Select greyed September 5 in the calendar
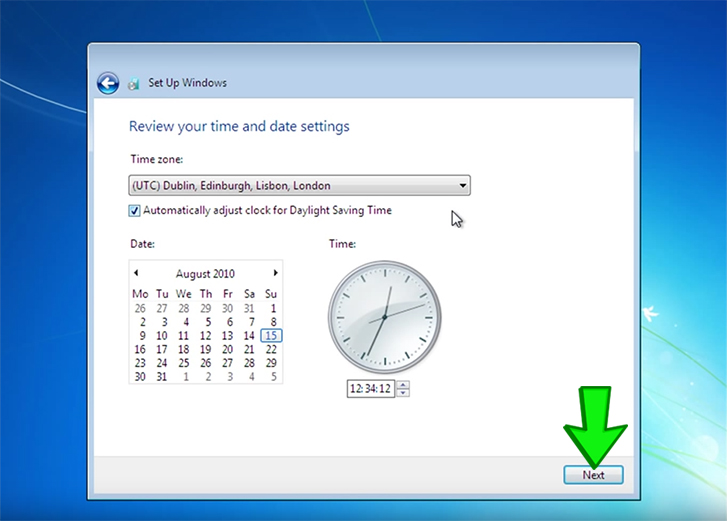This screenshot has height=521, width=727. pos(274,377)
